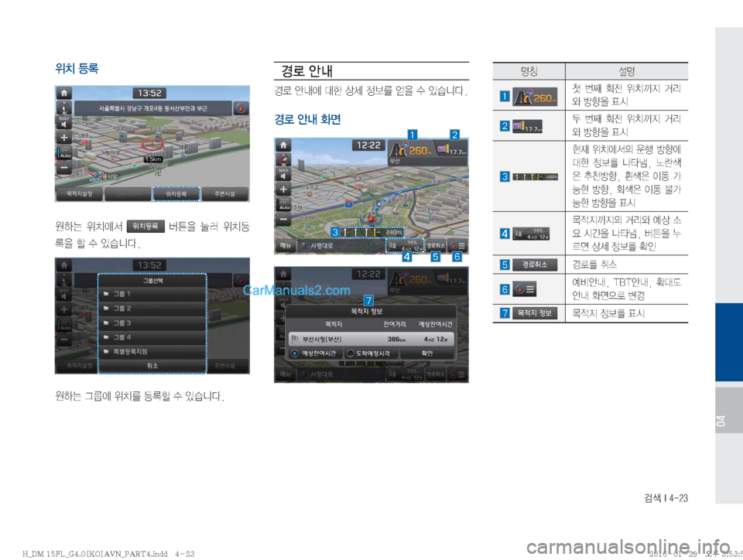Tap 경로취소 button on the 12:22 route map

[x=436, y=246]
